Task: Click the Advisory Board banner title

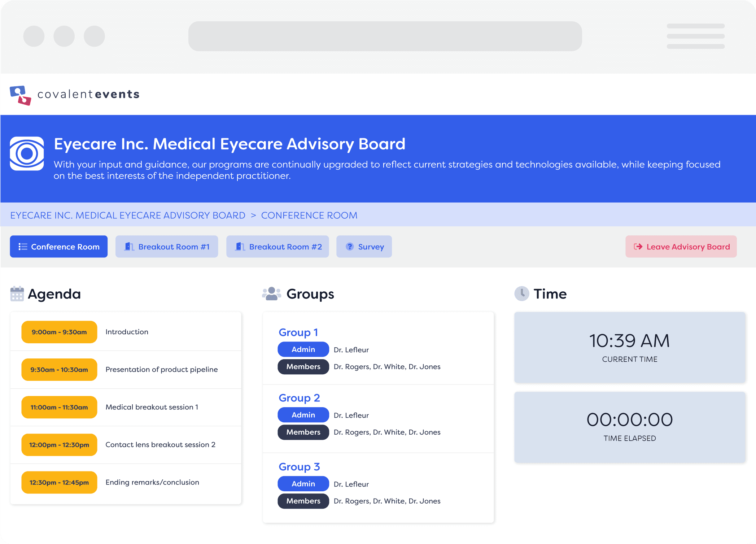Action: tap(230, 144)
